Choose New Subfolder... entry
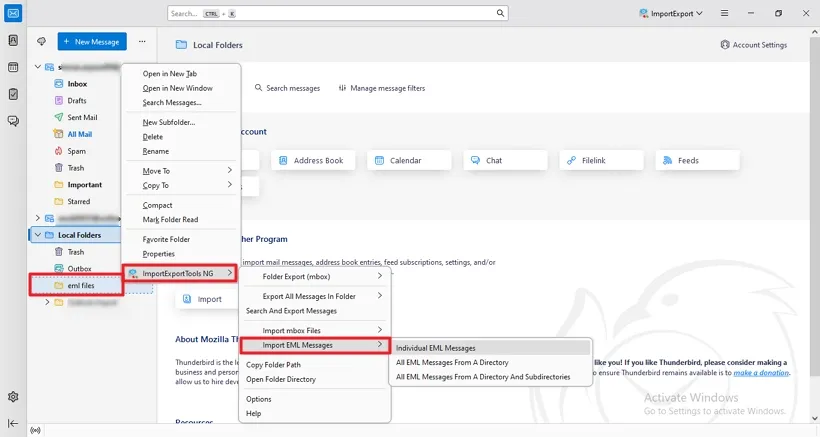The image size is (820, 437). tap(181, 122)
